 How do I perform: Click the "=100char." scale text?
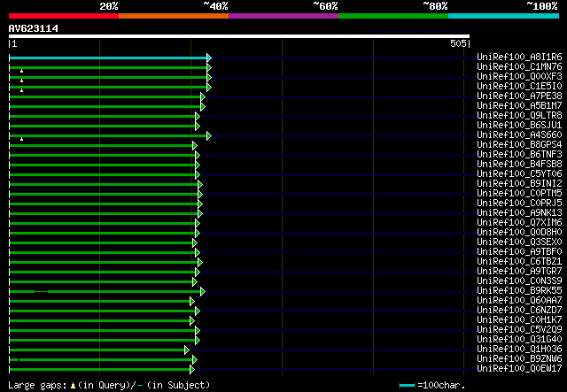tap(441, 386)
